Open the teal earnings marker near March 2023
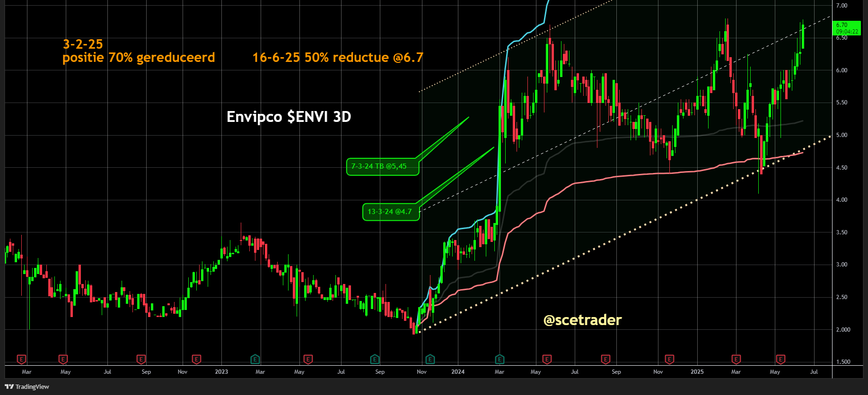The width and height of the screenshot is (868, 395). point(255,360)
